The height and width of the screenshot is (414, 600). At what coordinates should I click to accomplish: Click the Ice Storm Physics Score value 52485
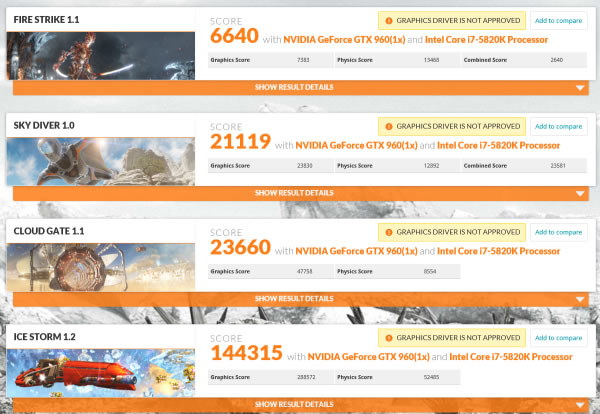tap(431, 377)
